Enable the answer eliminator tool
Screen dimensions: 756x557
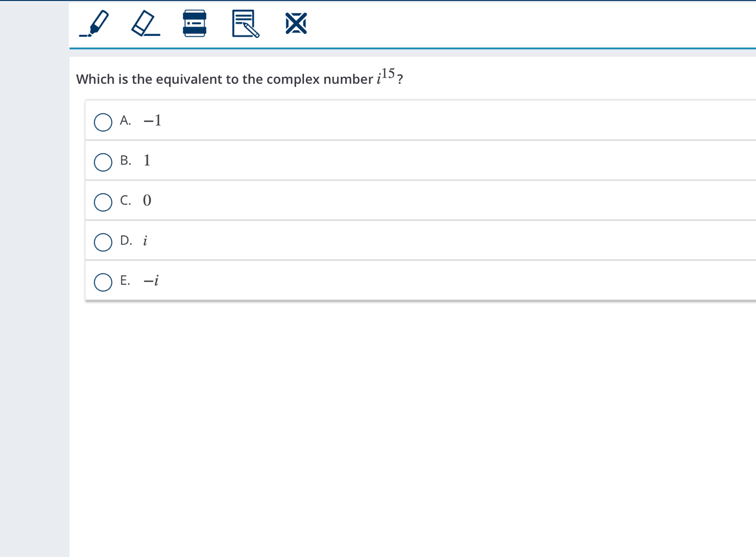coord(296,24)
